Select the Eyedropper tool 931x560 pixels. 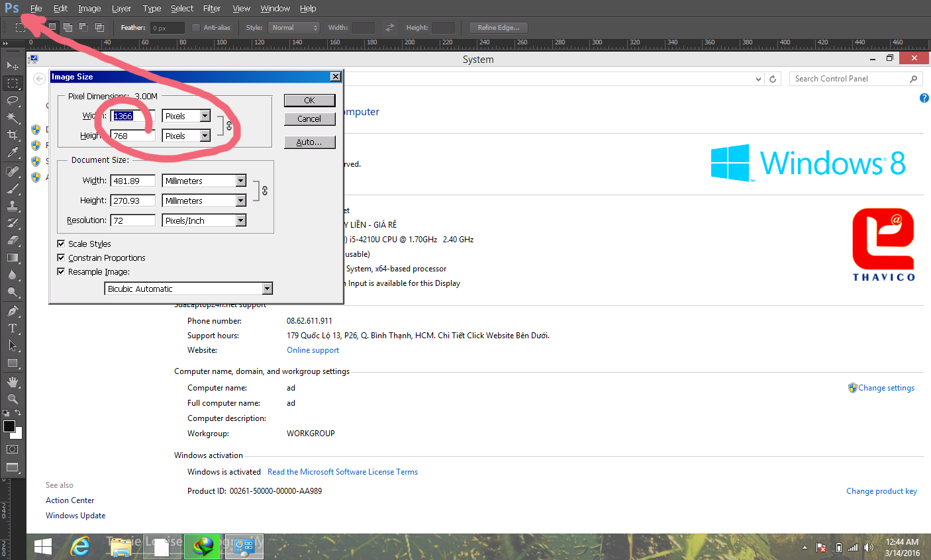click(x=13, y=152)
